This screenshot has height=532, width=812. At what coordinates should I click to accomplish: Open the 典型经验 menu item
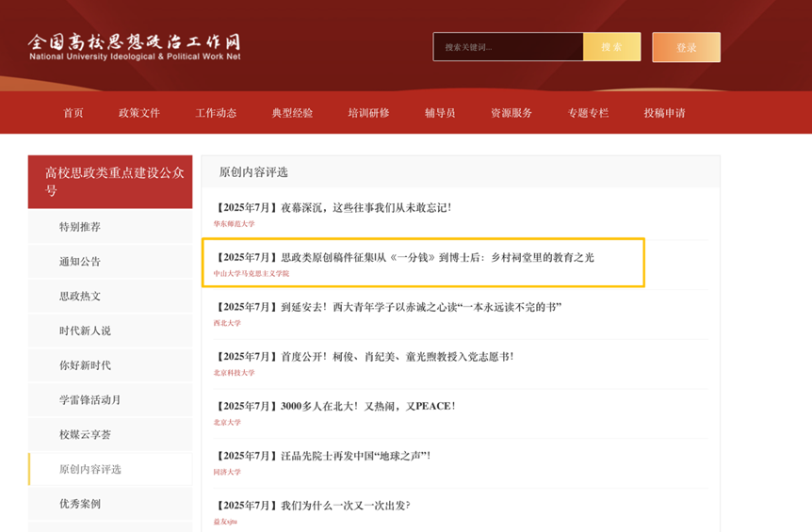tap(292, 113)
